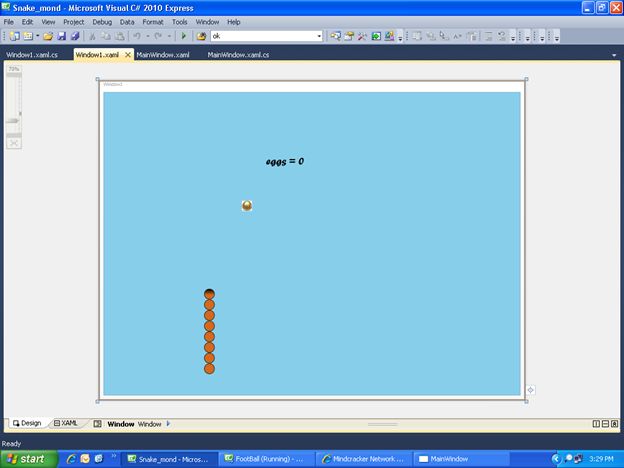Switch to the XAML view tab
Image resolution: width=624 pixels, height=468 pixels.
pyautogui.click(x=66, y=423)
